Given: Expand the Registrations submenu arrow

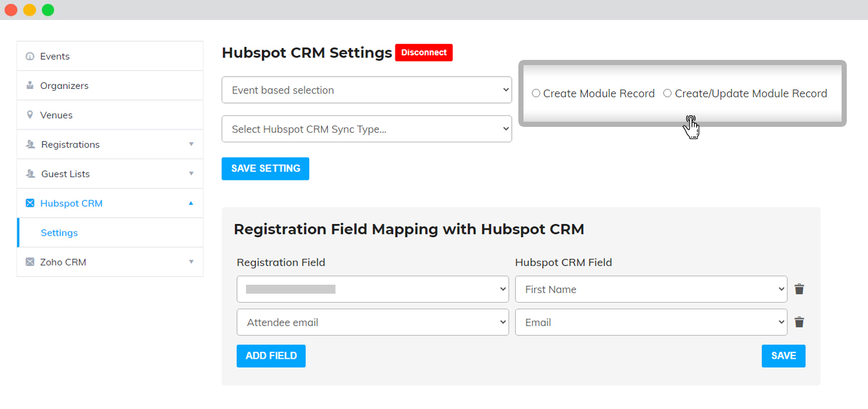Looking at the screenshot, I should tap(191, 144).
